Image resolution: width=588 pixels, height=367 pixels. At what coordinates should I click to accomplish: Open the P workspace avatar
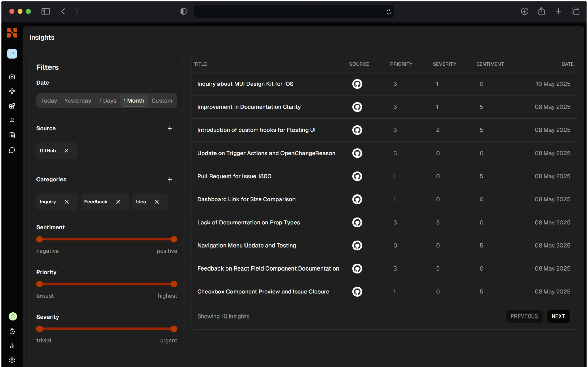[12, 54]
